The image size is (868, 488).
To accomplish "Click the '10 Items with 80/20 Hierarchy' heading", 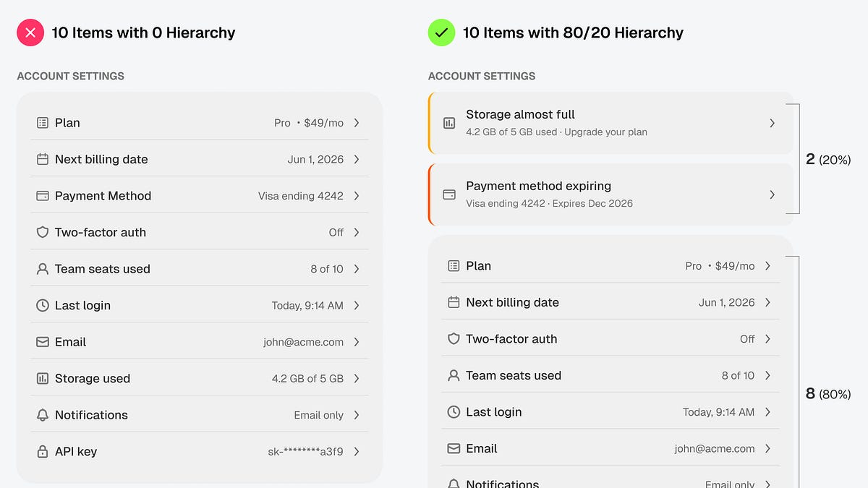I will (x=573, y=33).
